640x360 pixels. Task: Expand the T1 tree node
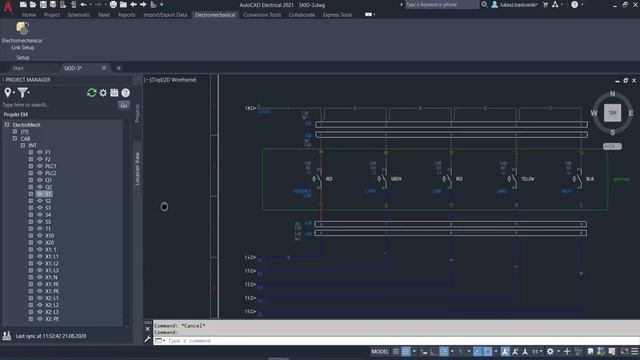31,229
